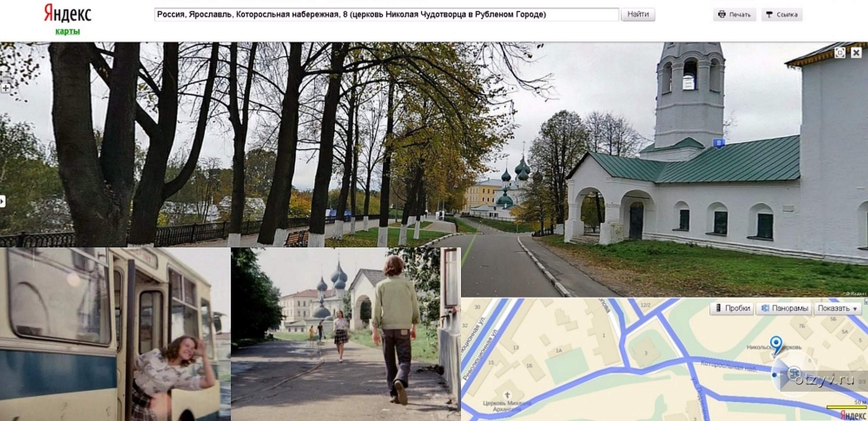Click the Печать print button
Screen dimensions: 868x421
pyautogui.click(x=735, y=14)
